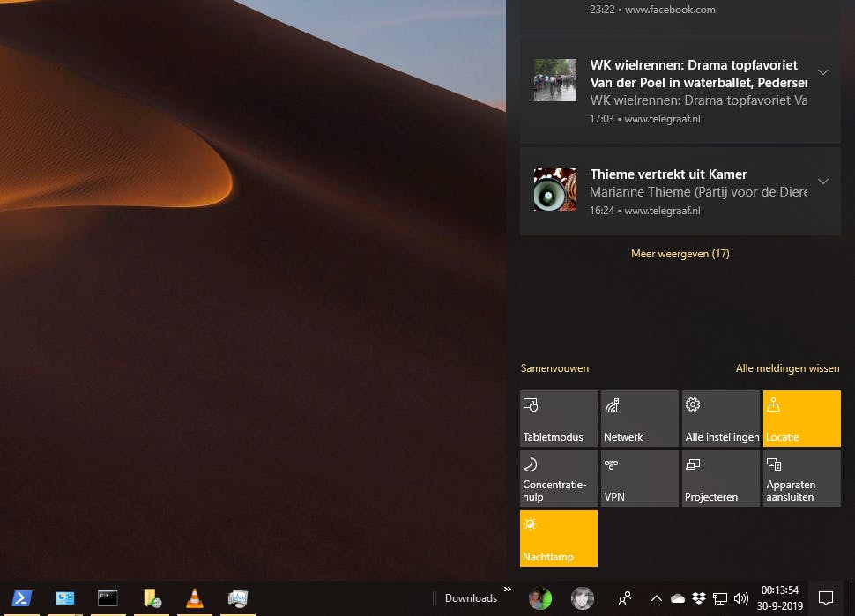
Task: Open Alle instellingen from quick actions
Action: (x=720, y=418)
